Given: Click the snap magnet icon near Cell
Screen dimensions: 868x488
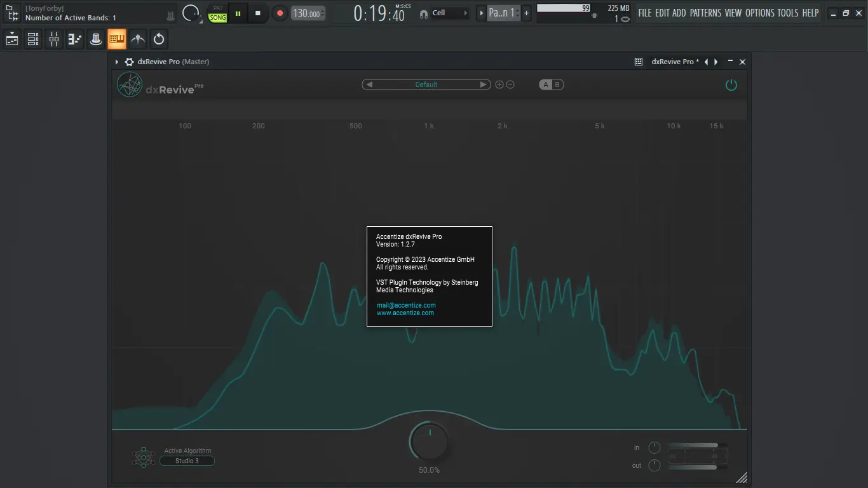Looking at the screenshot, I should click(x=424, y=13).
